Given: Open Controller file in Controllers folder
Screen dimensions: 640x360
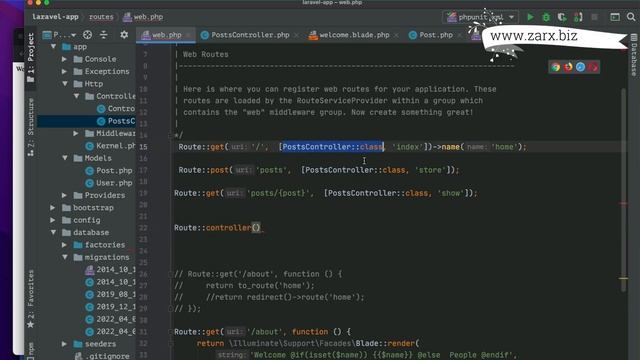Looking at the screenshot, I should [x=116, y=109].
